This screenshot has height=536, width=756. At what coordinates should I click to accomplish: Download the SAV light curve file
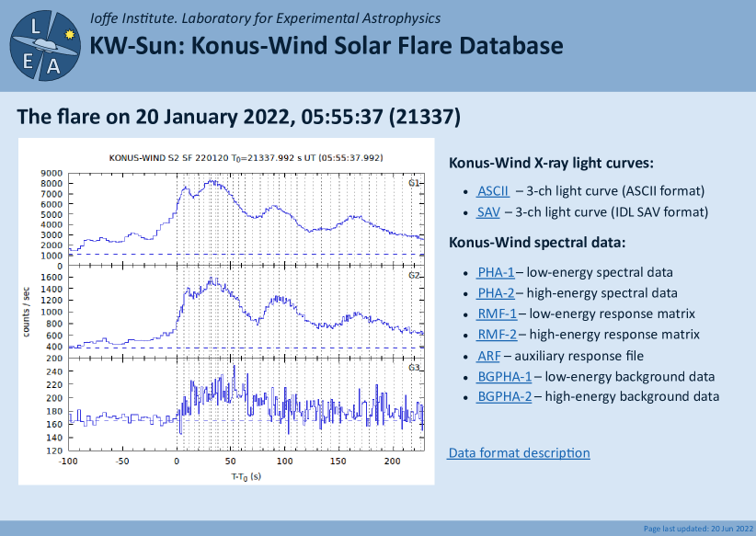(x=488, y=212)
